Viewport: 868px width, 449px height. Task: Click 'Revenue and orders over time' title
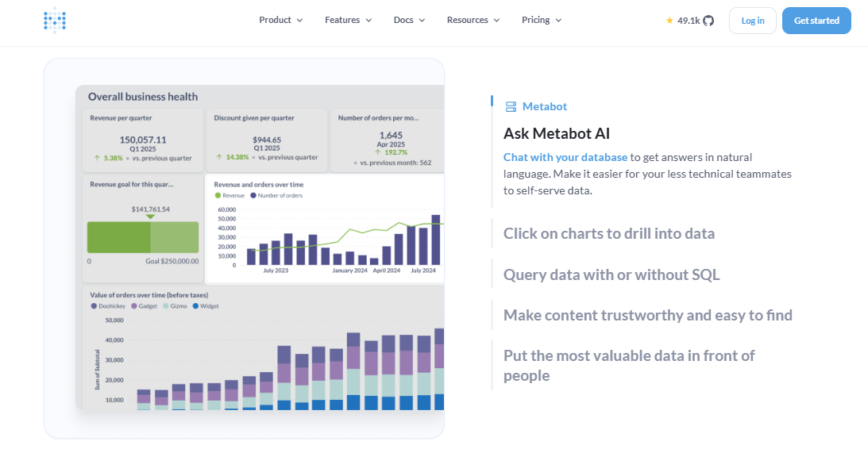click(259, 185)
